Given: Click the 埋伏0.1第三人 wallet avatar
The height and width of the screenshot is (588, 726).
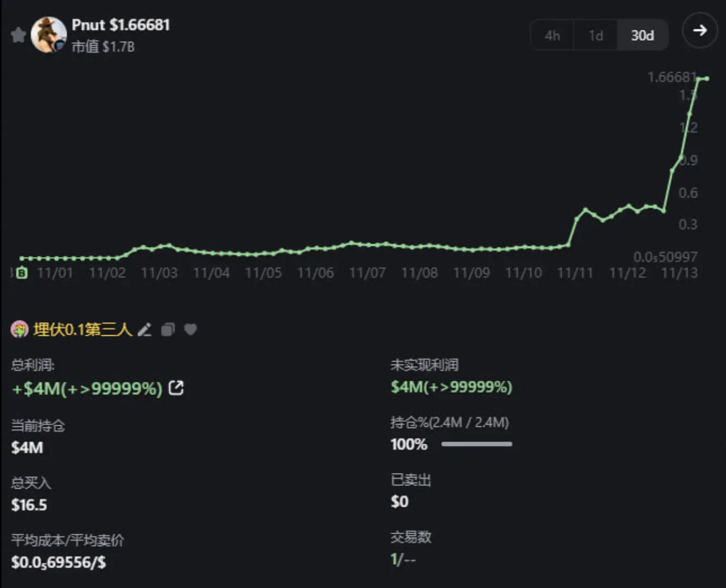Looking at the screenshot, I should coord(20,329).
